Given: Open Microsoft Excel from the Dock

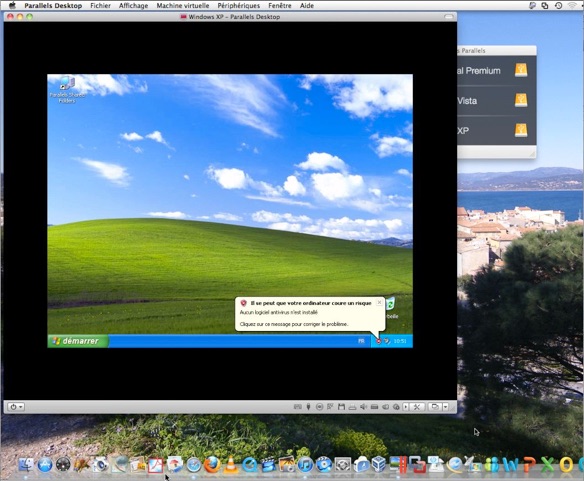Looking at the screenshot, I should point(548,465).
